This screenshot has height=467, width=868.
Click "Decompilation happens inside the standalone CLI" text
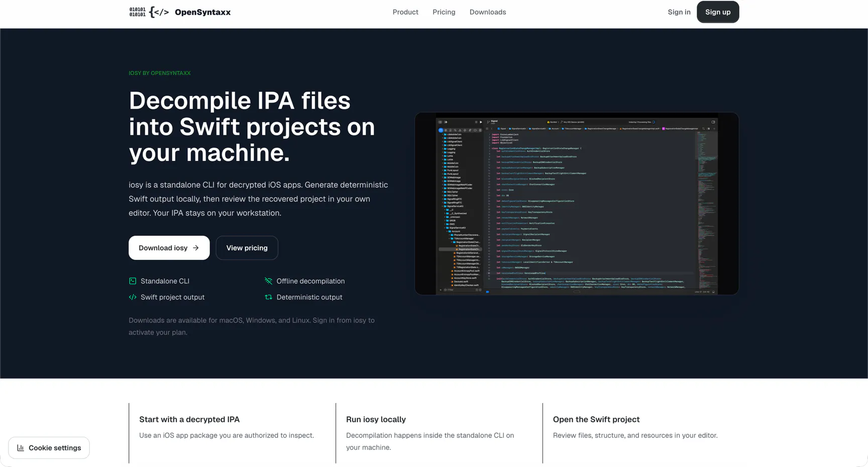430,441
